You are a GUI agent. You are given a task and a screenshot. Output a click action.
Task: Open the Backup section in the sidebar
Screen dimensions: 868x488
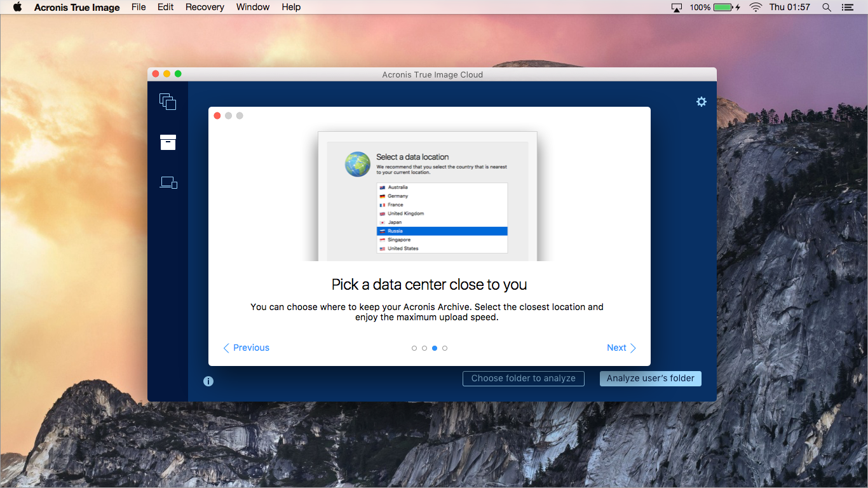coord(168,102)
